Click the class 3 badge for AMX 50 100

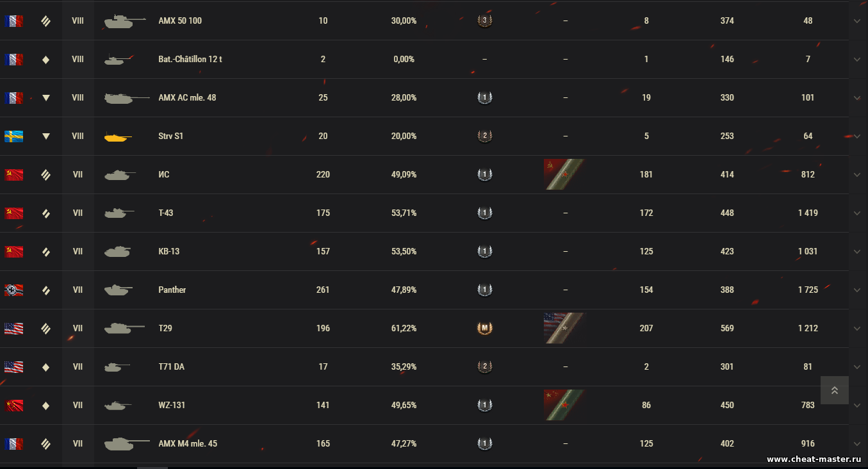(485, 21)
